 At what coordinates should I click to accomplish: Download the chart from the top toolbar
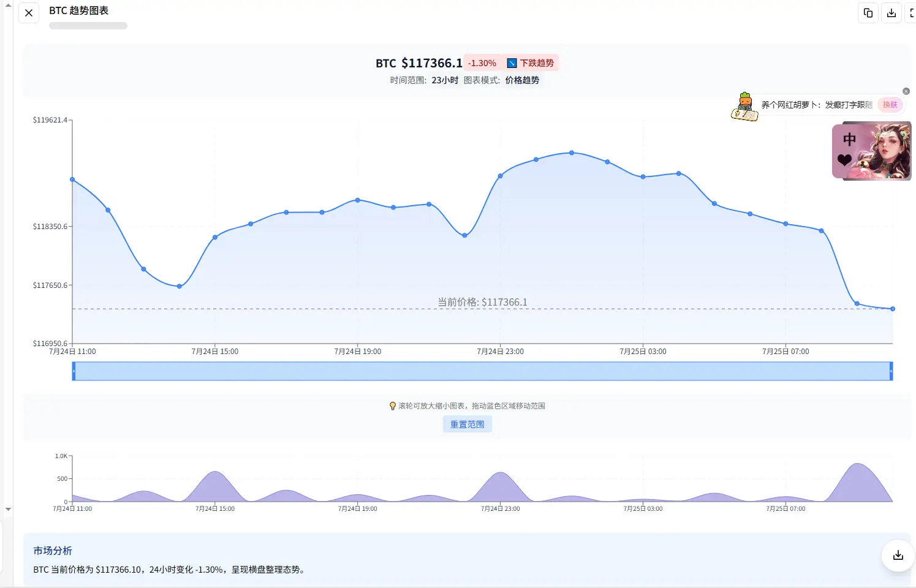pos(891,13)
